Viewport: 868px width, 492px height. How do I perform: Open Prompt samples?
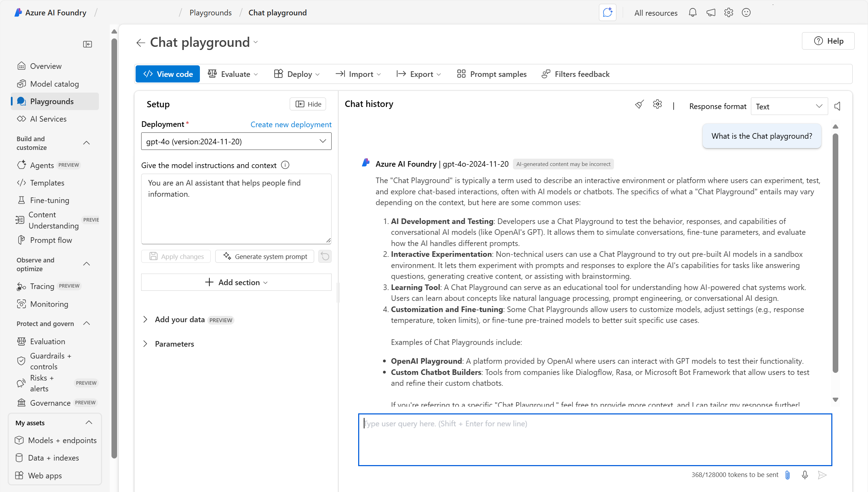(492, 74)
